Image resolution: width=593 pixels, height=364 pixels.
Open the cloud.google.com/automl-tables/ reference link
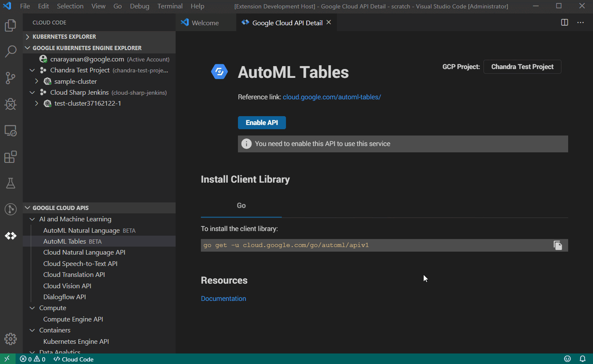332,97
